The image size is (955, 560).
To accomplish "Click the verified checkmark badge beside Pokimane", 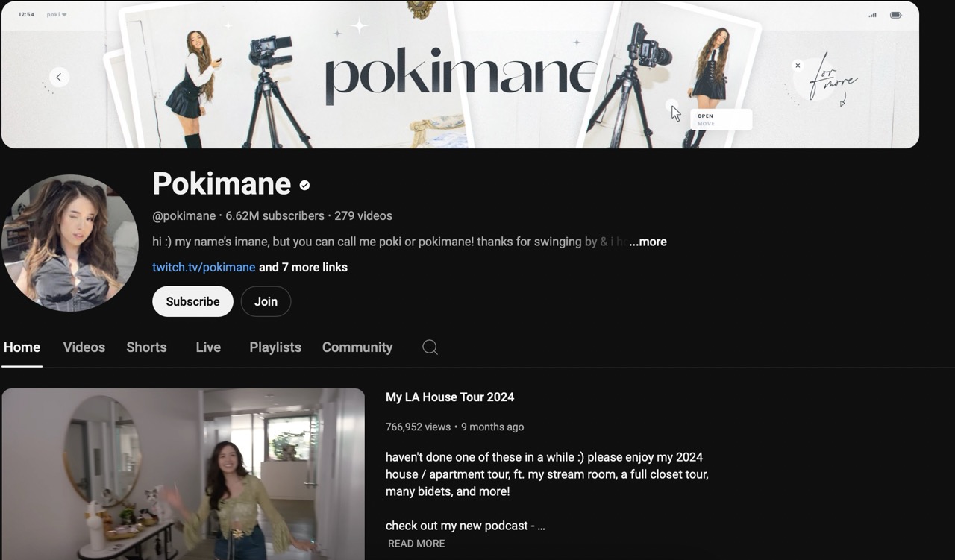I will click(304, 185).
